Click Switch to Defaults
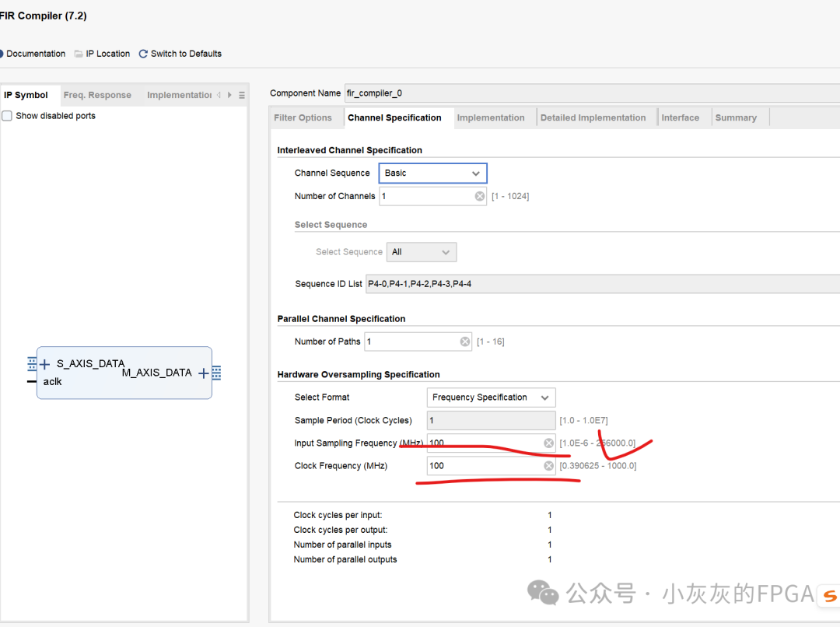 coord(186,54)
